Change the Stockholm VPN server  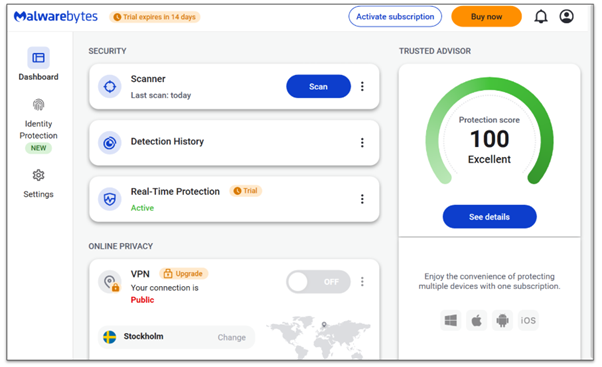[232, 337]
